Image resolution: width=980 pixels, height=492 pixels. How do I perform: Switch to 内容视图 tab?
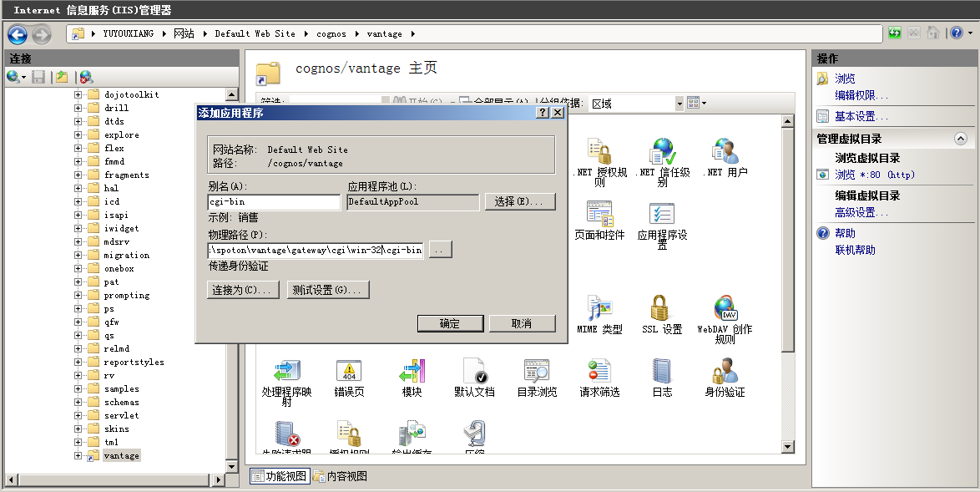point(340,476)
